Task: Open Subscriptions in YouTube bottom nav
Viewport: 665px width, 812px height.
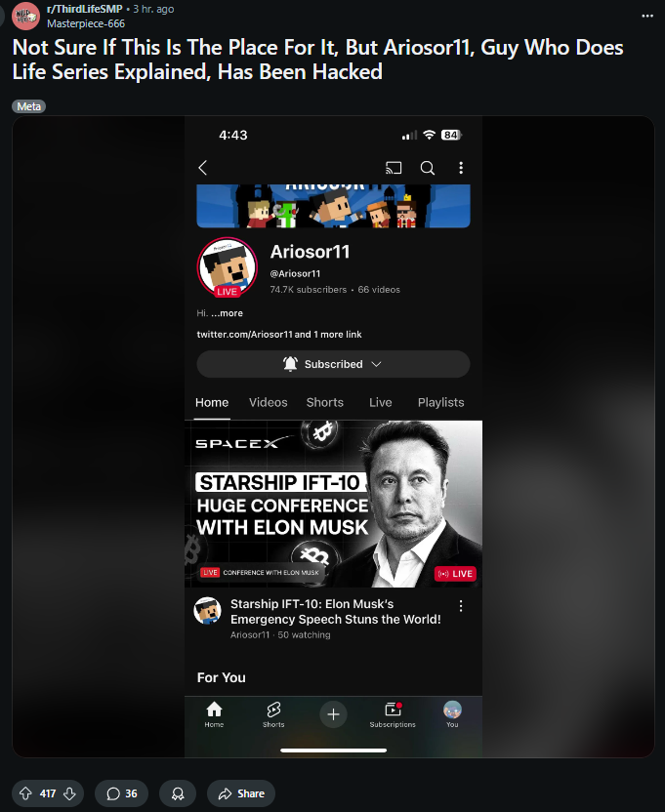Action: coord(393,714)
